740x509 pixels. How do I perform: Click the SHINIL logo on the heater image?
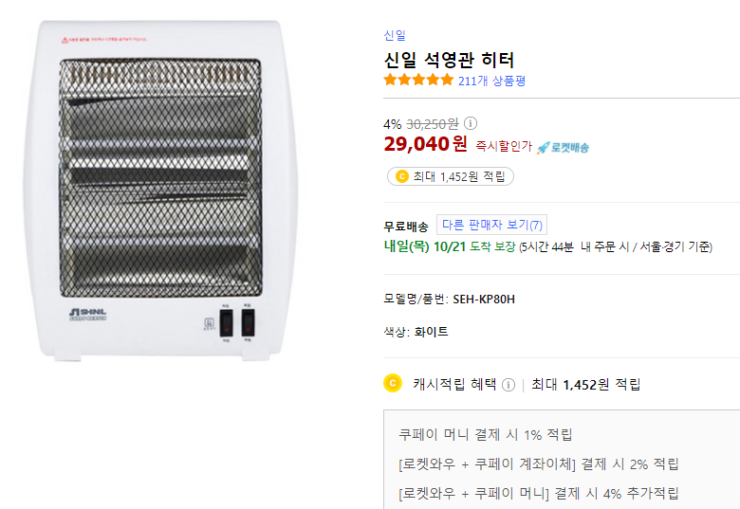click(88, 313)
